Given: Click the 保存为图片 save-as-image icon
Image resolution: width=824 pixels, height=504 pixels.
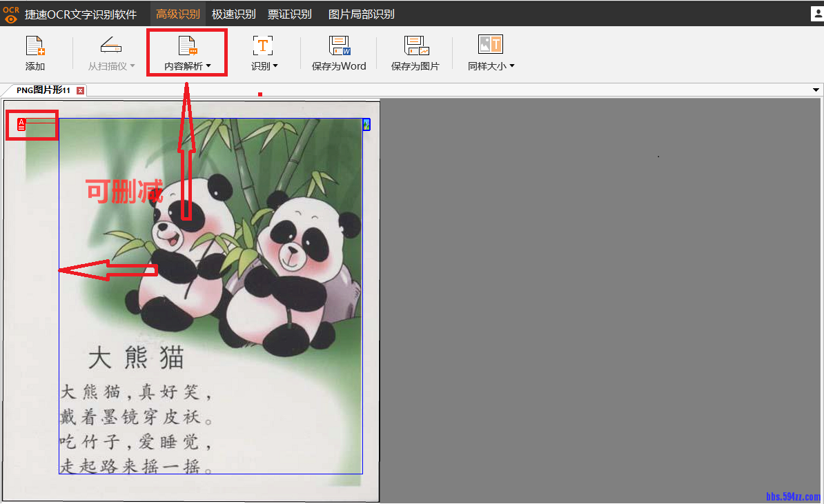Looking at the screenshot, I should pyautogui.click(x=415, y=46).
